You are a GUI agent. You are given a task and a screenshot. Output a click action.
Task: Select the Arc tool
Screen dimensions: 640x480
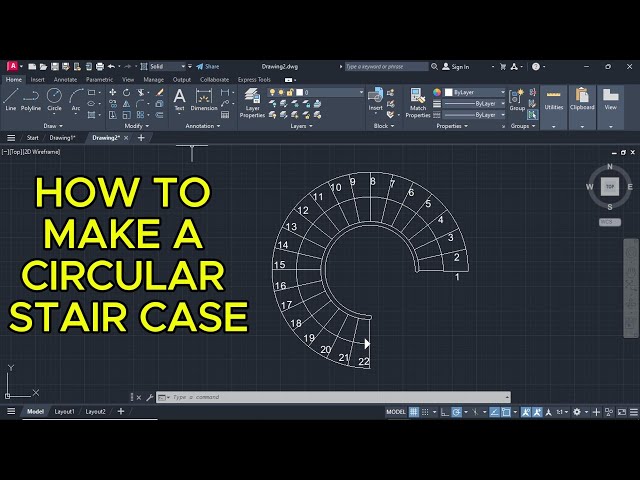click(x=76, y=99)
